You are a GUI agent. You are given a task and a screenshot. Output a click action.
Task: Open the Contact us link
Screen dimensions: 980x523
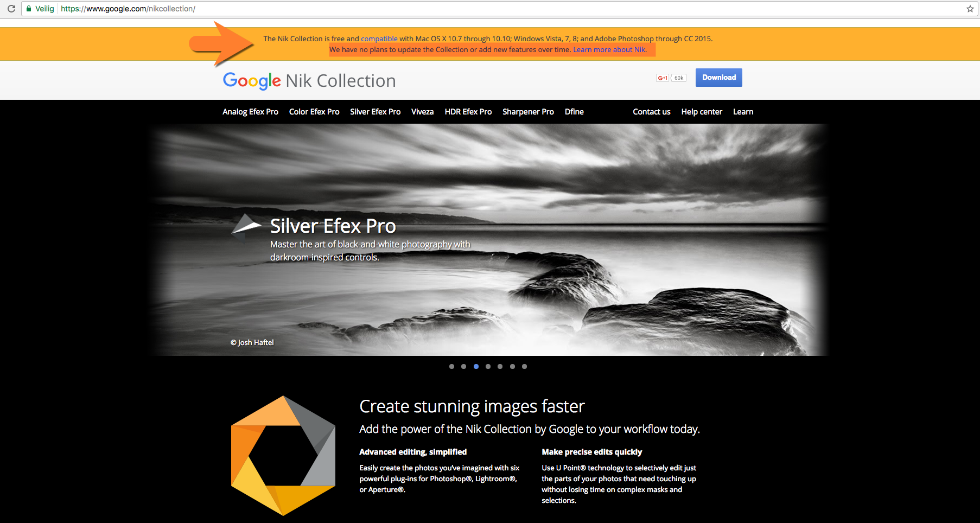pos(652,112)
